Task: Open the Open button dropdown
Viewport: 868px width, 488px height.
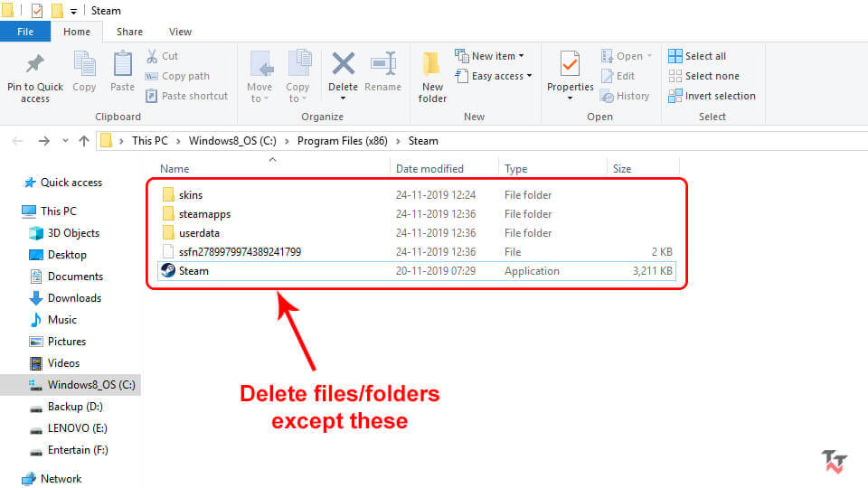Action: click(649, 56)
